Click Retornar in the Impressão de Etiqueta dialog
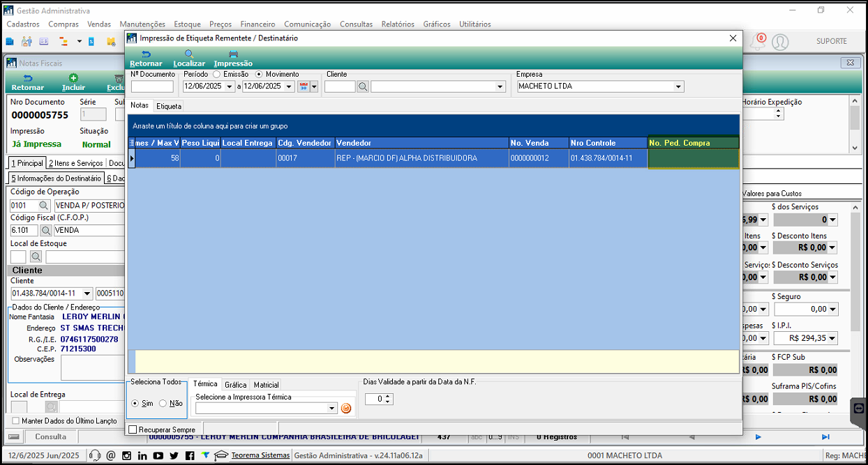Viewport: 868px width, 465px height. click(145, 59)
